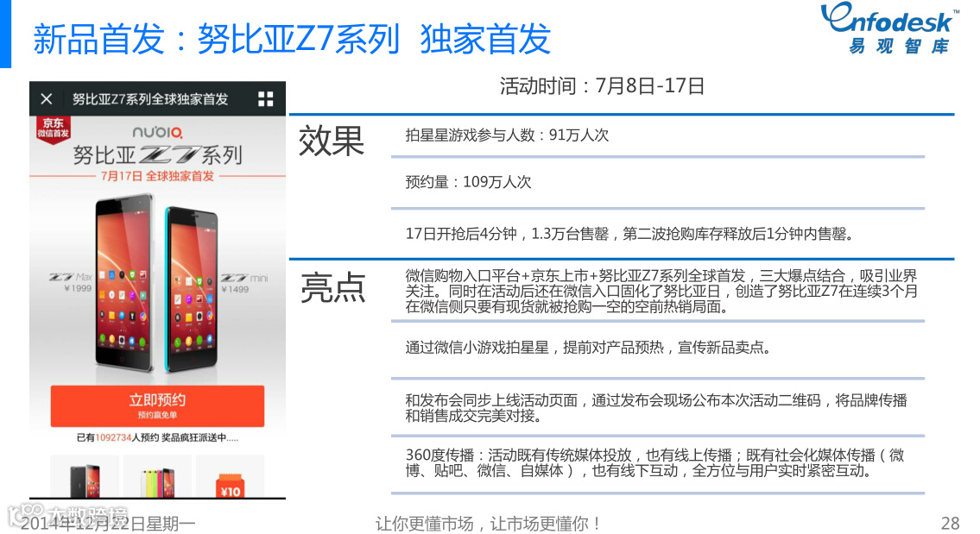Open the black phone prize thumbnail
The image size is (980, 534).
click(85, 477)
